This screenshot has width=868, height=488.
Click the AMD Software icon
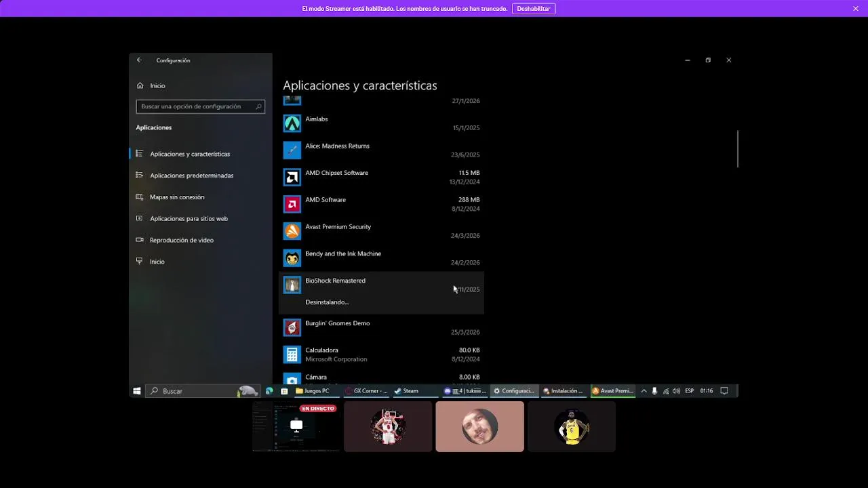[292, 204]
